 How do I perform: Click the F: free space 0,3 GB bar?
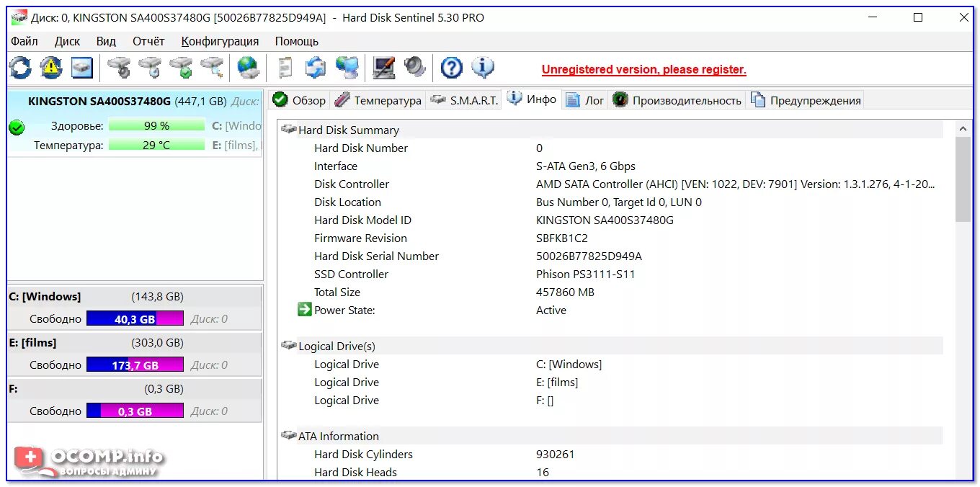coord(135,411)
